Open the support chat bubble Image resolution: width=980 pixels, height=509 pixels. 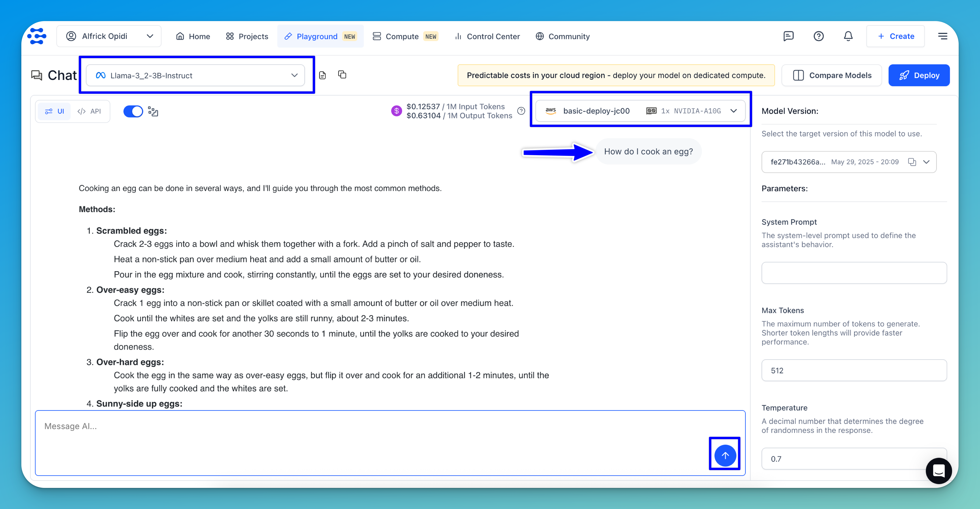(939, 471)
